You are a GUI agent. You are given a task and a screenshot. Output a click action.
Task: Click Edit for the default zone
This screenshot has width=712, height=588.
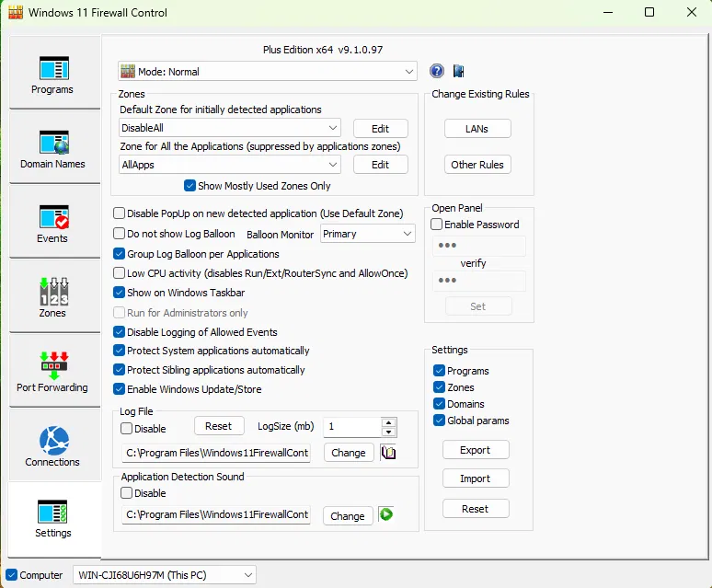pos(381,129)
